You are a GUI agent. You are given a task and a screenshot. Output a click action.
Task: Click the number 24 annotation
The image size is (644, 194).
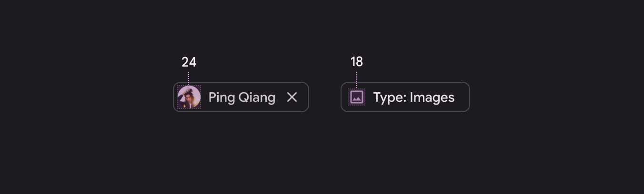click(x=189, y=62)
